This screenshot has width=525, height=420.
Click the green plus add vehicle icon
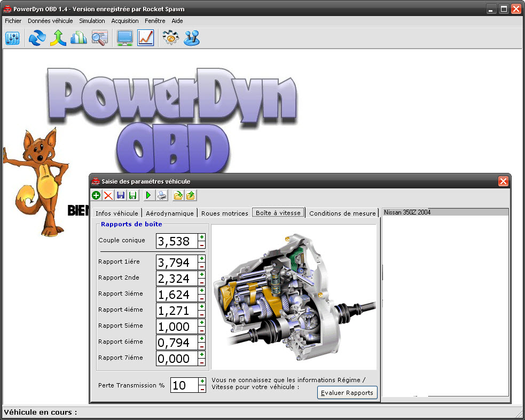[96, 196]
